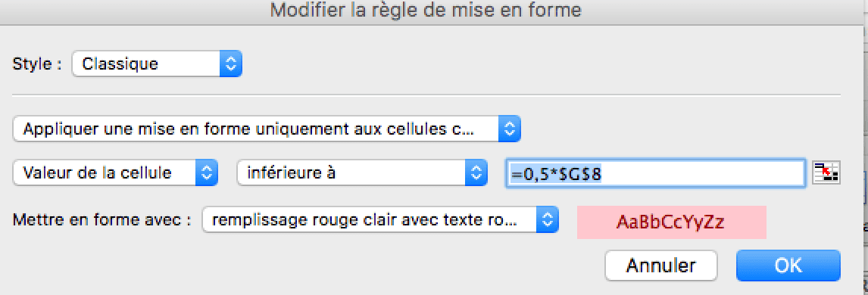Change the 'inférieure à' comparison operator

[362, 173]
